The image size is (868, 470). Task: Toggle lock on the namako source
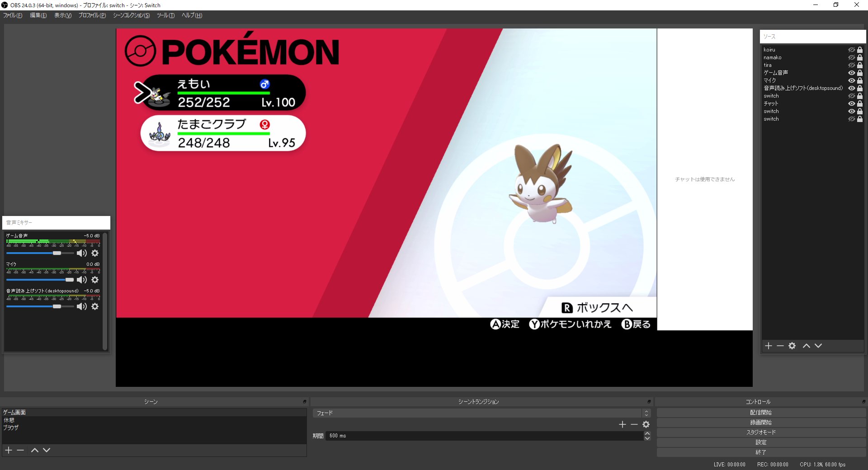pos(860,57)
